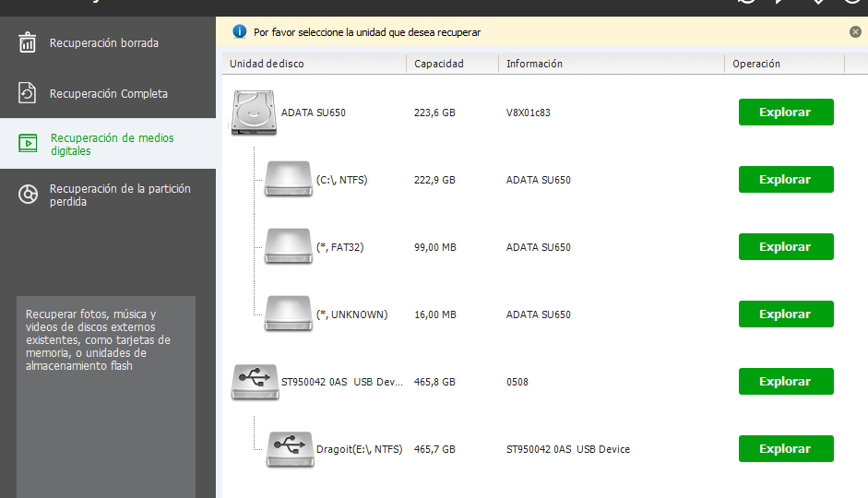Click Explorar for Dragoit E:\ drive
The width and height of the screenshot is (868, 498).
[786, 449]
